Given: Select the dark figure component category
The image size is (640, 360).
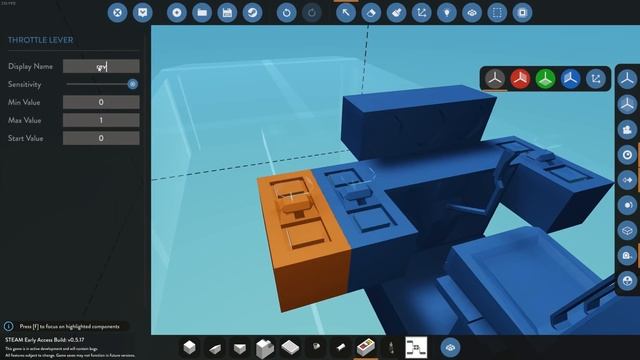Looking at the screenshot, I should pos(391,347).
